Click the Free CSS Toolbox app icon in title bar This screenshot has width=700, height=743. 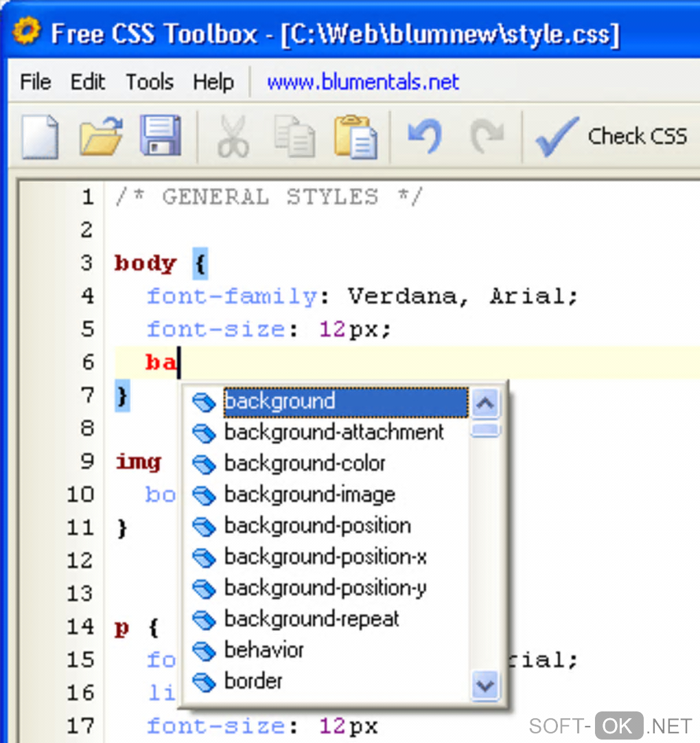click(x=27, y=31)
